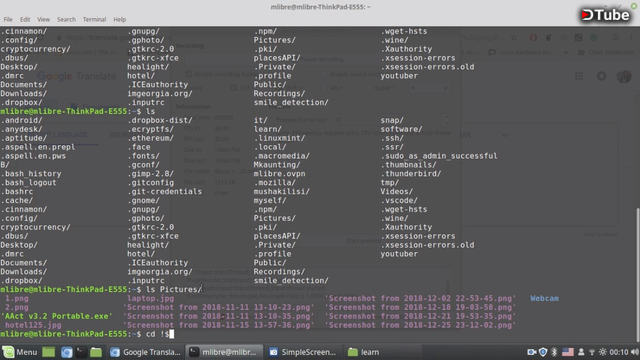
Task: Click the 'mlibre.ovpn' entry
Action: pos(279,173)
